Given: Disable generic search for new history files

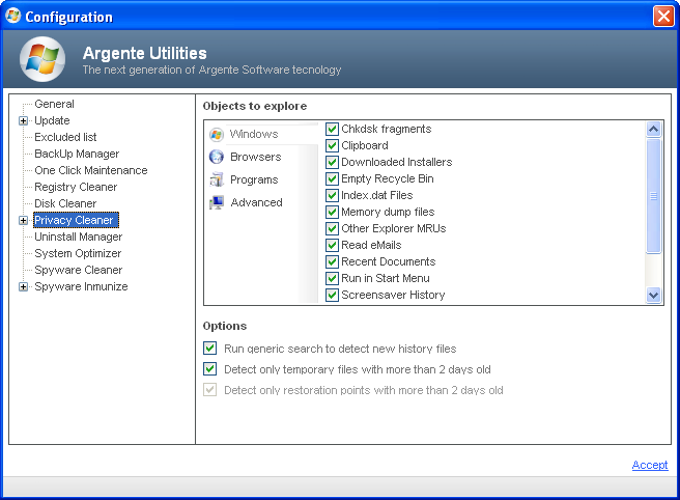Looking at the screenshot, I should click(210, 348).
